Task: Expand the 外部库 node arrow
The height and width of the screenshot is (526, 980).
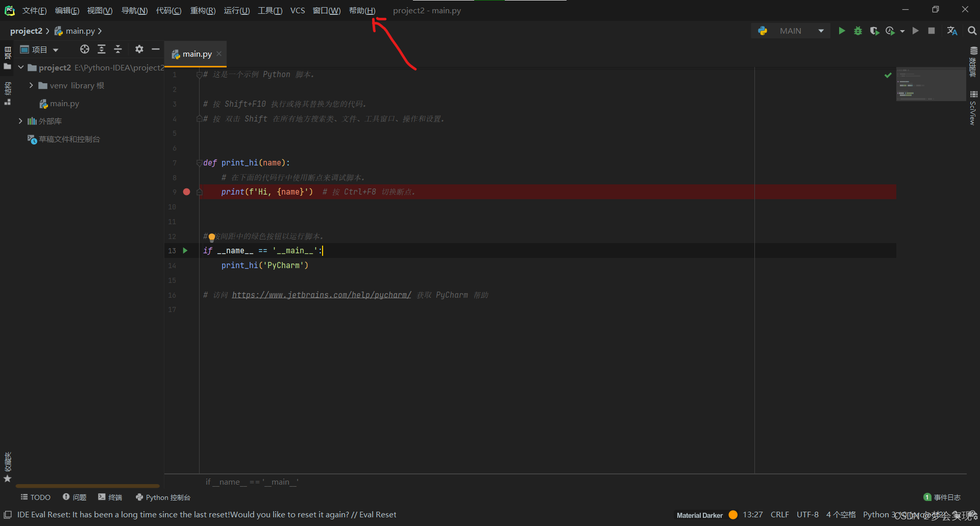Action: pyautogui.click(x=20, y=121)
